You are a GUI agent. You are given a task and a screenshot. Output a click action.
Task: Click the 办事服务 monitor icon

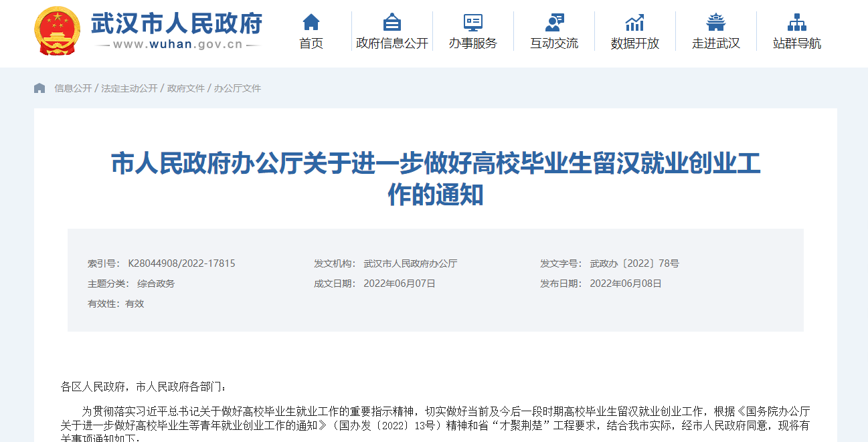click(473, 22)
